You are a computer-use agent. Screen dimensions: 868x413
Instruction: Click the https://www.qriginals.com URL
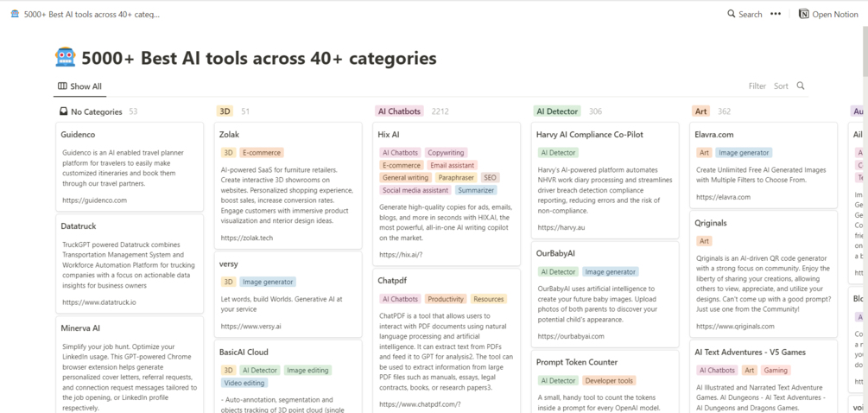coord(735,326)
